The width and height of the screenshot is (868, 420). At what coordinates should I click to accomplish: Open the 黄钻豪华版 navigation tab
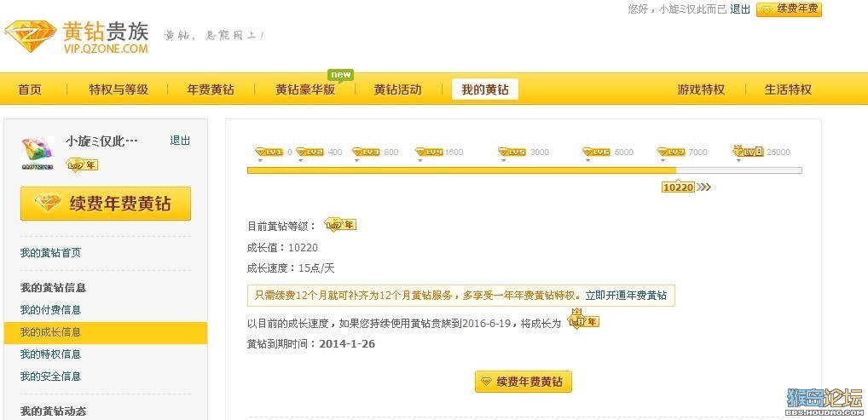tap(305, 89)
